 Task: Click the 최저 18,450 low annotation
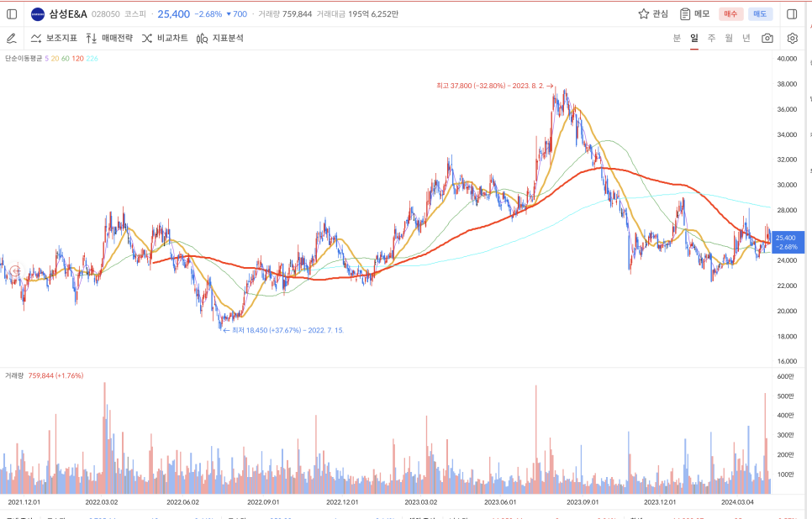[x=283, y=330]
